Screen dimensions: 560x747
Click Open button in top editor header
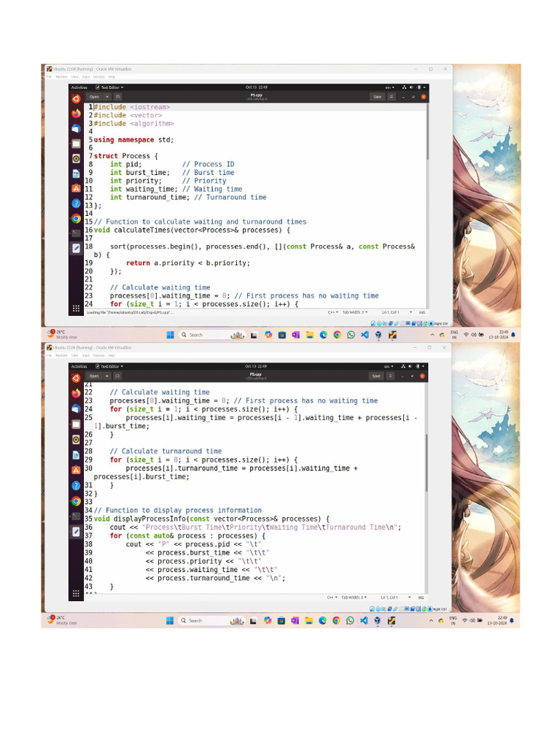(x=94, y=96)
